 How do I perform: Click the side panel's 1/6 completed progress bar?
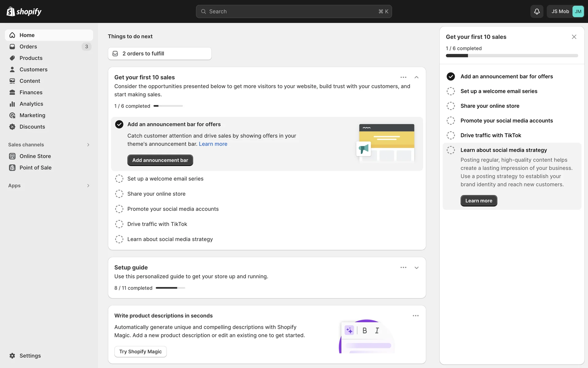pos(512,56)
